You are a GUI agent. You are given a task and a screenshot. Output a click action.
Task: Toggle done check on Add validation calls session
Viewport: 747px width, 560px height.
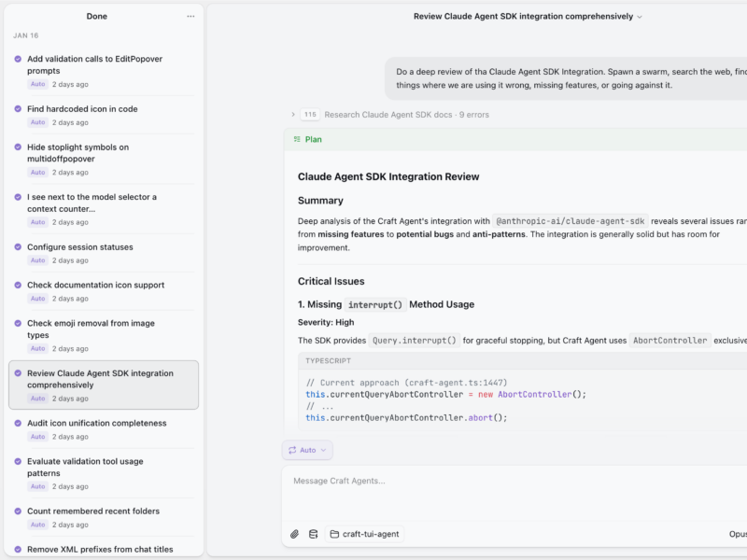pos(18,59)
